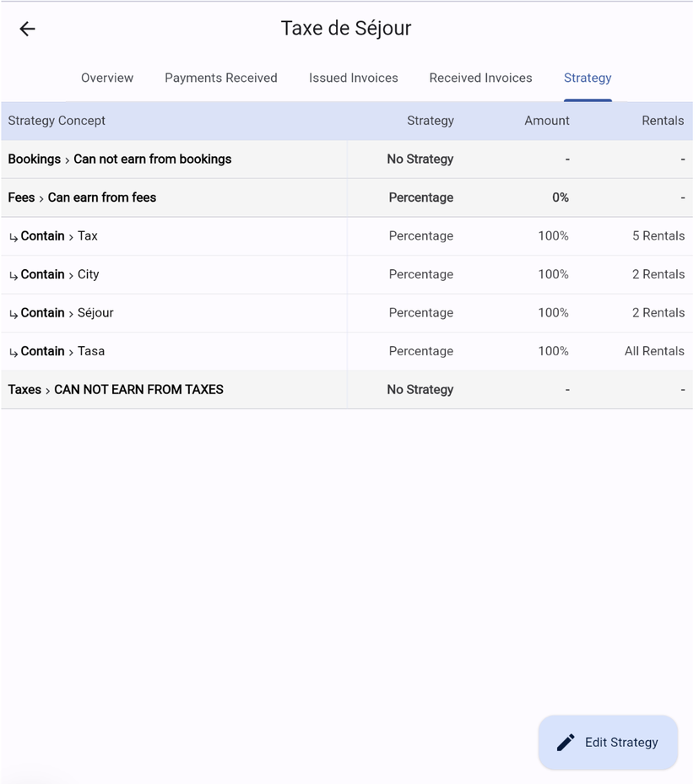The width and height of the screenshot is (699, 784).
Task: Click the Strategy tab link
Action: (588, 78)
